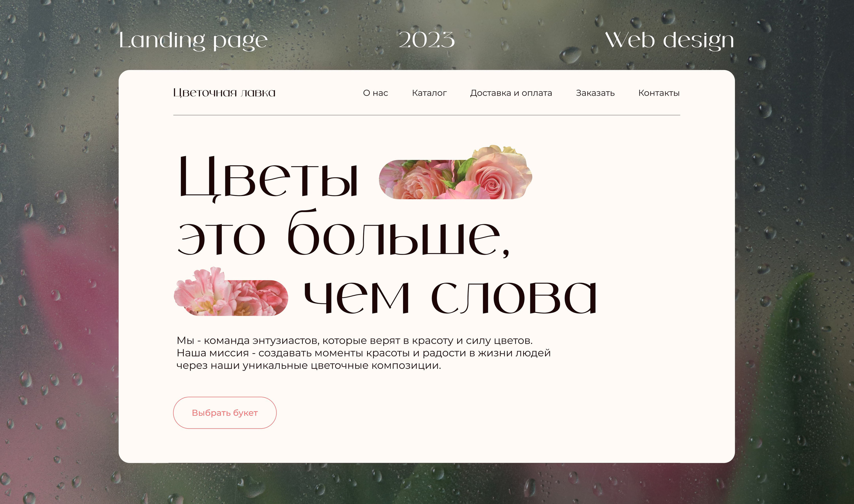
Task: Click the Выбрать букет button
Action: coord(225,413)
